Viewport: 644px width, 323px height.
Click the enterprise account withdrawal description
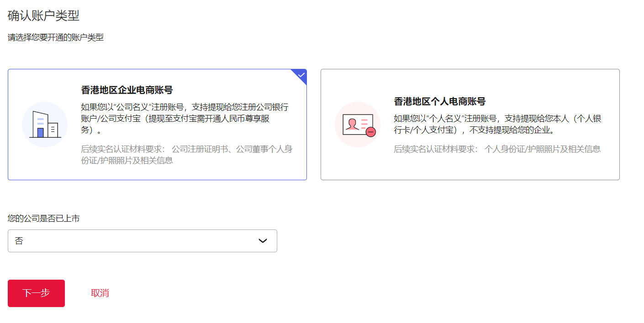coord(185,119)
